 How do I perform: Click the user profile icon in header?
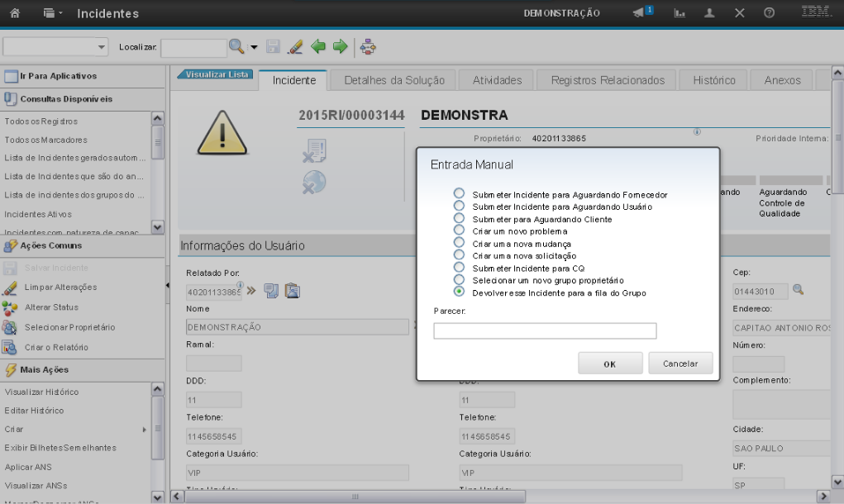[x=709, y=13]
